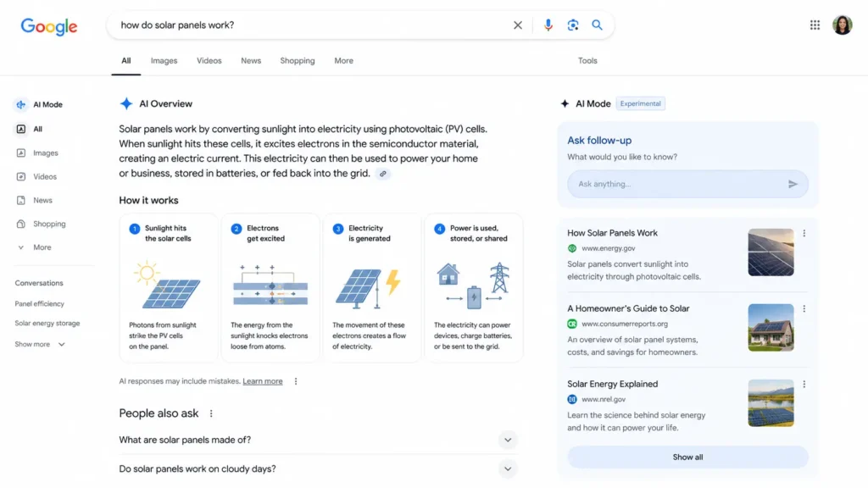Click the energy.gov site favicon
This screenshot has height=488, width=868.
click(572, 248)
